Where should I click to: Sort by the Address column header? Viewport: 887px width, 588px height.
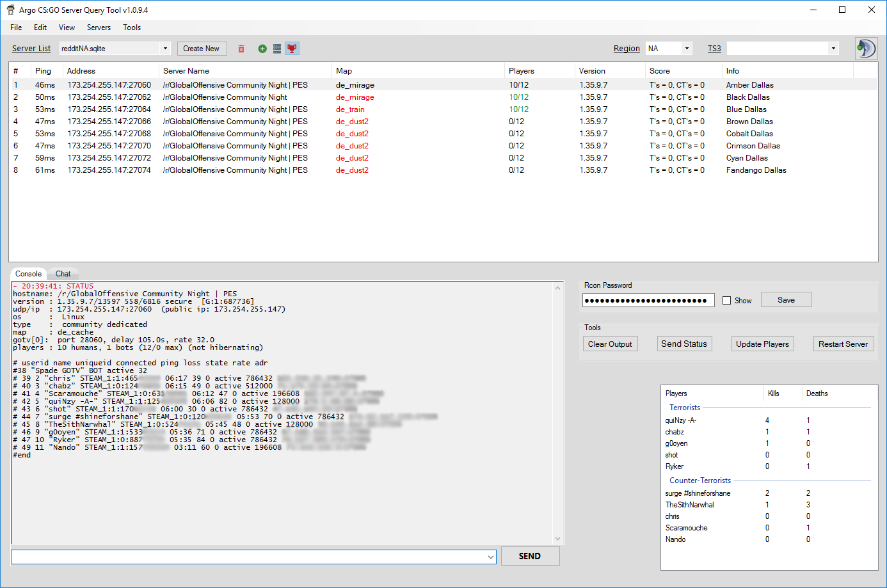111,71
